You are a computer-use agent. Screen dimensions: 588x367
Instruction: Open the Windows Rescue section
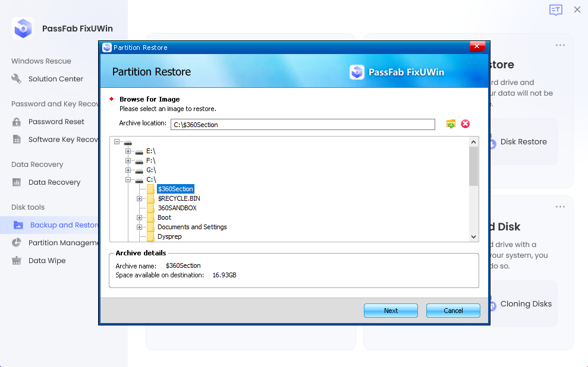[40, 61]
